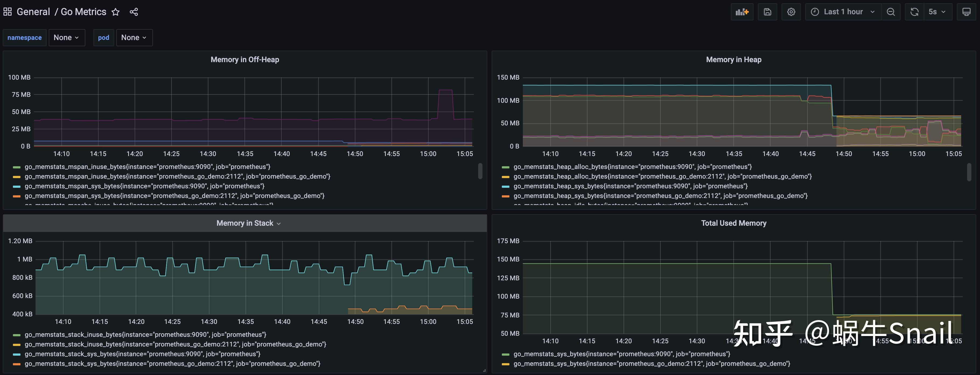Click the share dashboard icon
Screen dimensions: 980x375
[x=134, y=12]
